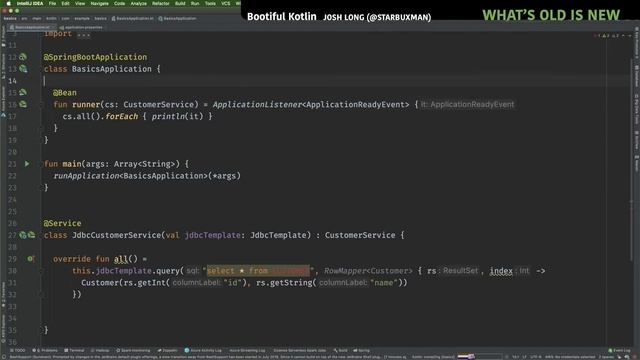Open the Tools menu

(x=210, y=3)
